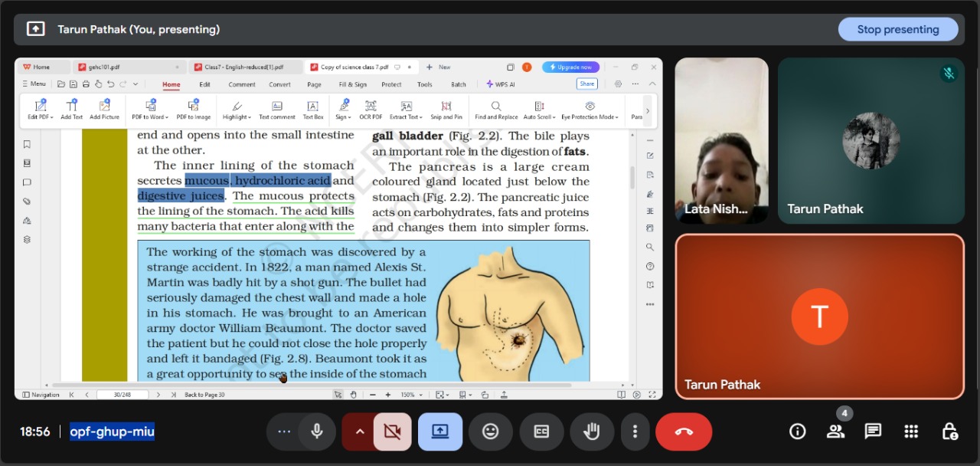Open the comments panel in left sidebar
This screenshot has width=980, height=466.
27,182
